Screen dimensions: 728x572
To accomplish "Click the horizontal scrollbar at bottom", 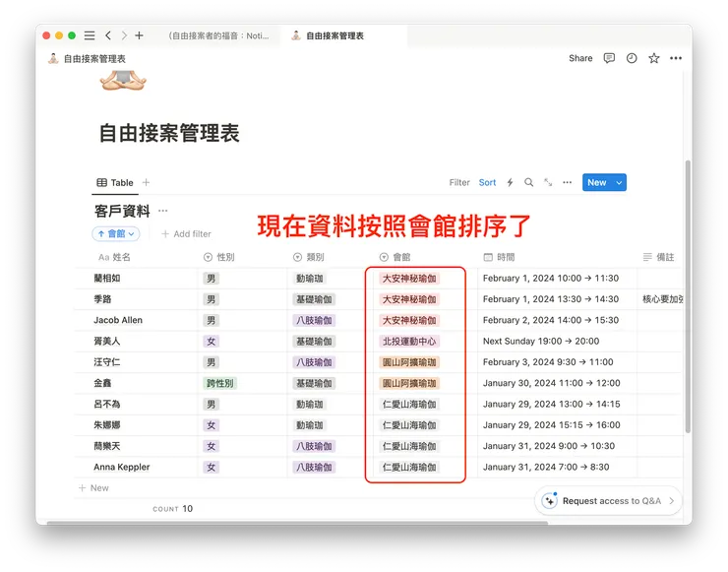I will pos(297,523).
